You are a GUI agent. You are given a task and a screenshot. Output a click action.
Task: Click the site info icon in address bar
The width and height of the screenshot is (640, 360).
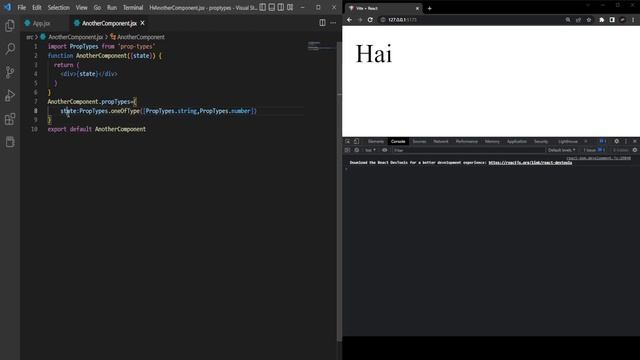tap(383, 20)
